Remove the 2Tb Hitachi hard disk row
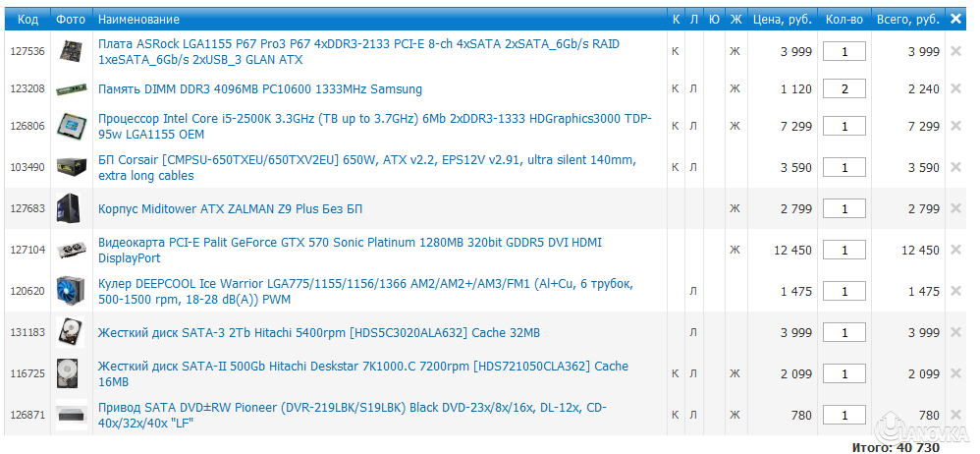980x454 pixels. pyautogui.click(x=955, y=332)
